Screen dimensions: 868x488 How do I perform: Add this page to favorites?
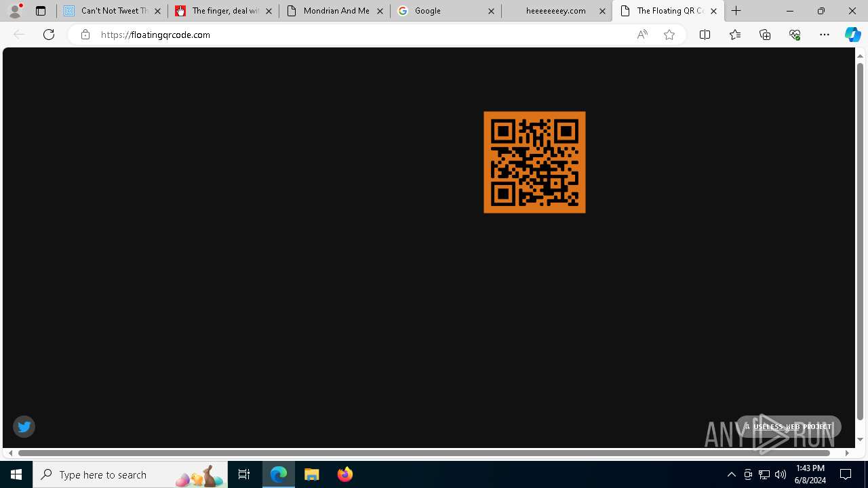click(669, 35)
